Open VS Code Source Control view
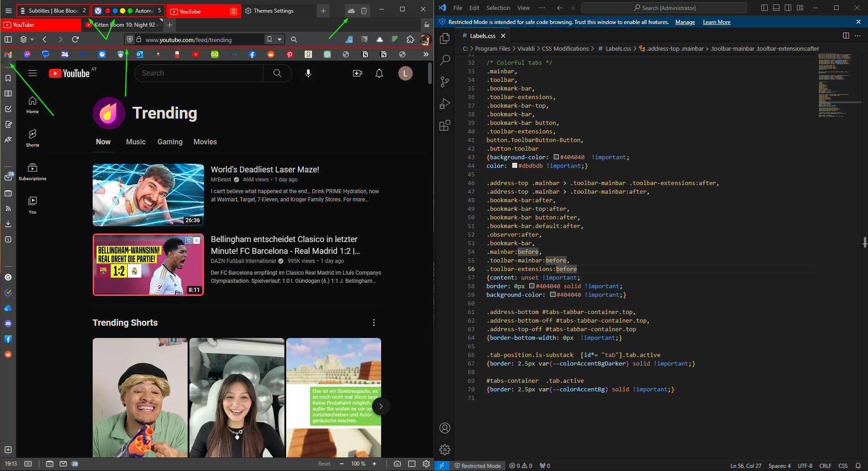The height and width of the screenshot is (471, 868). pos(445,81)
